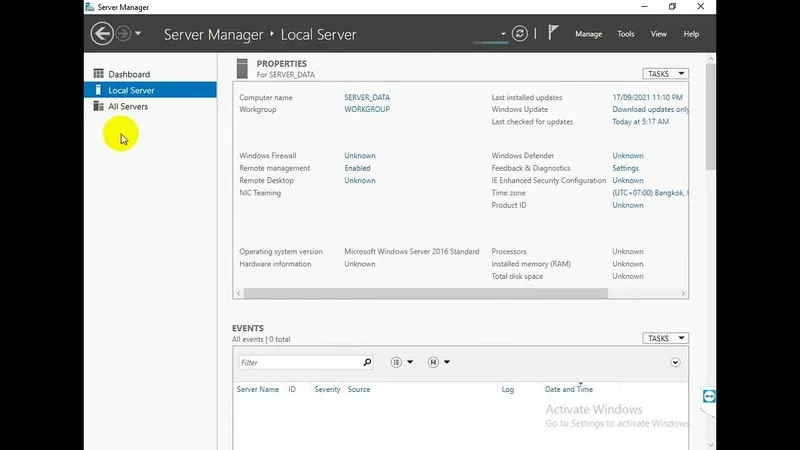
Task: Click the SERVER_DATA computer name link
Action: click(367, 97)
